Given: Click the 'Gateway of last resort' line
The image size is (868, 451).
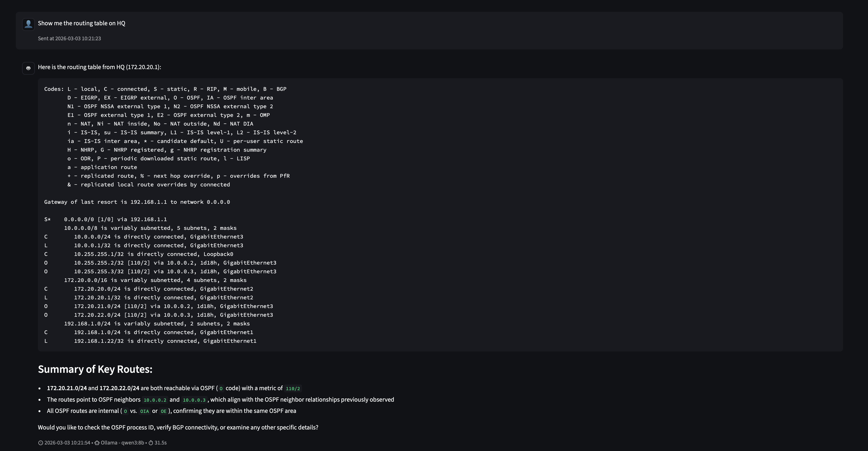Looking at the screenshot, I should click(x=137, y=202).
